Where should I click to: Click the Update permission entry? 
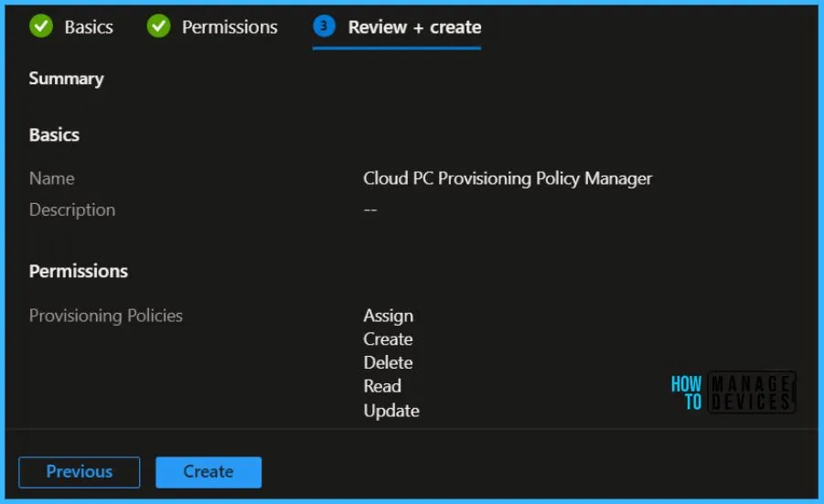click(x=391, y=411)
